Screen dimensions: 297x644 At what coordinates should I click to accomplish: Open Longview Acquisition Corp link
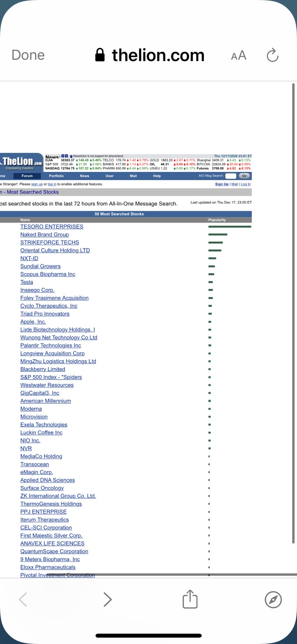pyautogui.click(x=52, y=353)
